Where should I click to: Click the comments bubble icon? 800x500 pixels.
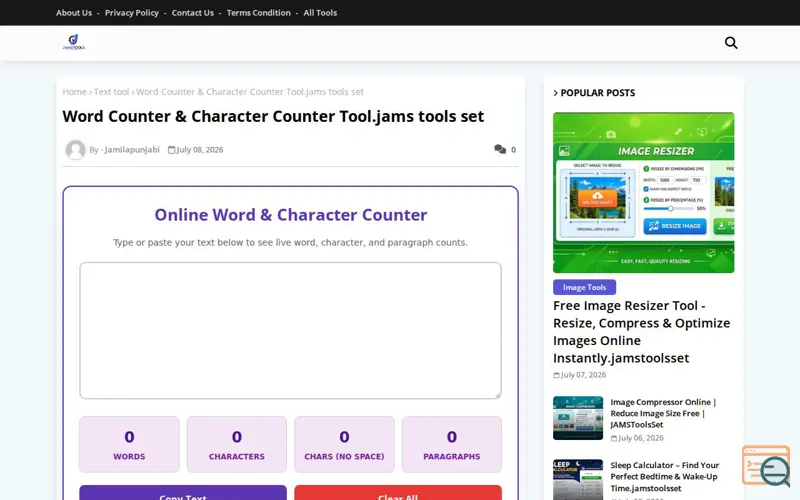coord(499,149)
